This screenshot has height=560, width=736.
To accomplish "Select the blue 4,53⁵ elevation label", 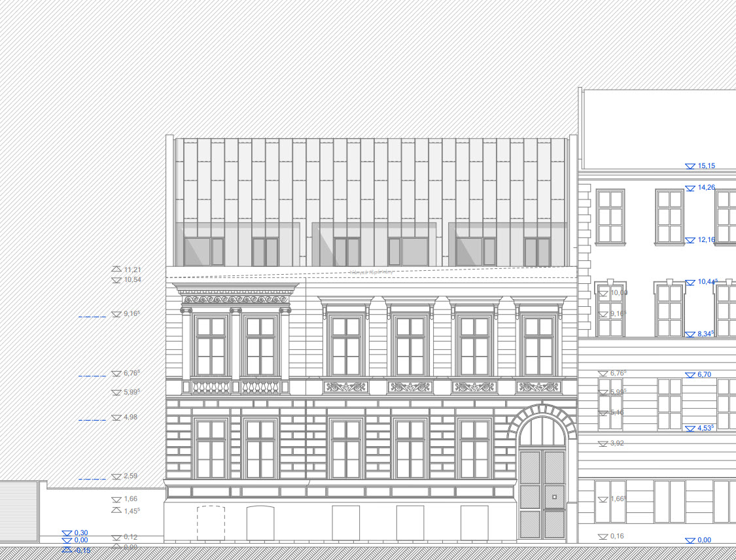I will (x=706, y=428).
